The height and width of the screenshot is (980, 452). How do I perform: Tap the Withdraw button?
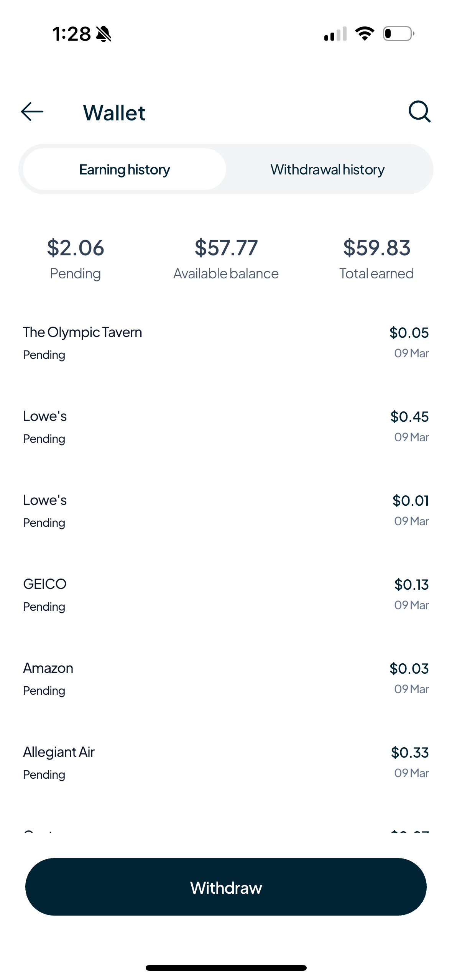coord(226,887)
